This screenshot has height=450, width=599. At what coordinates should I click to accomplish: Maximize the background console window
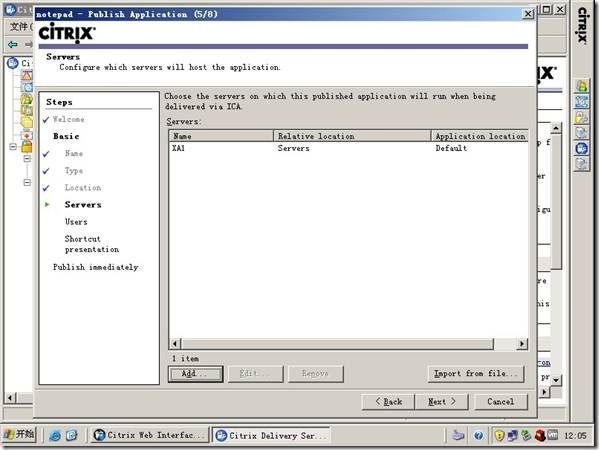tap(547, 9)
